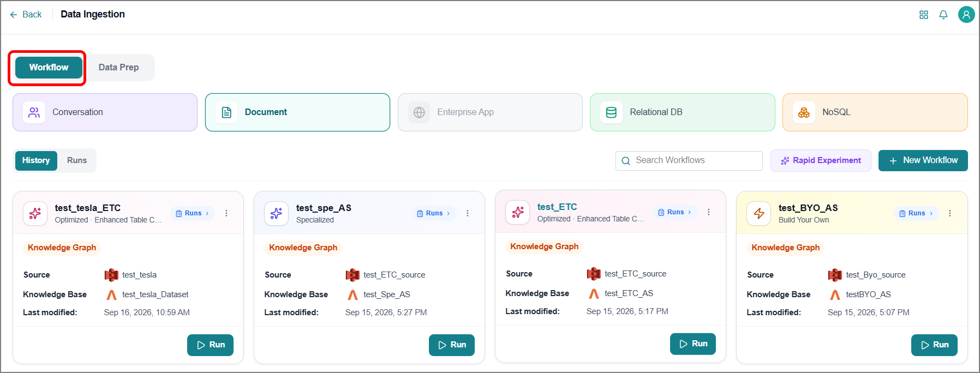This screenshot has height=373, width=980.
Task: Open the test_ETC workflow title
Action: 557,207
